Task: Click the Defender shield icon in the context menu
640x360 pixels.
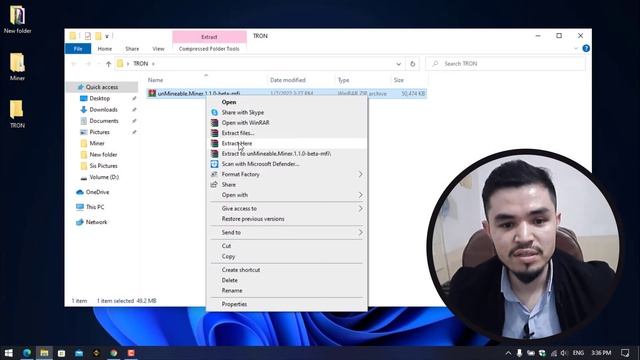Action: 214,164
